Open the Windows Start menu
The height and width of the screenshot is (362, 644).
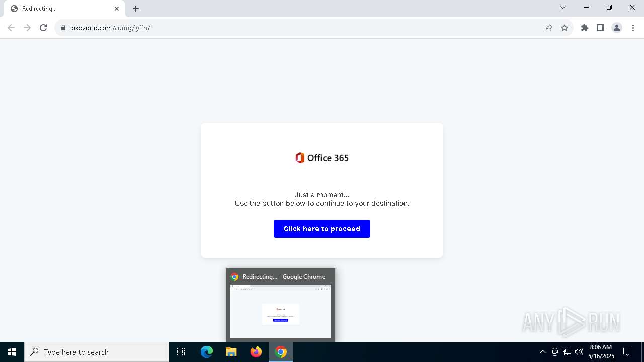12,352
